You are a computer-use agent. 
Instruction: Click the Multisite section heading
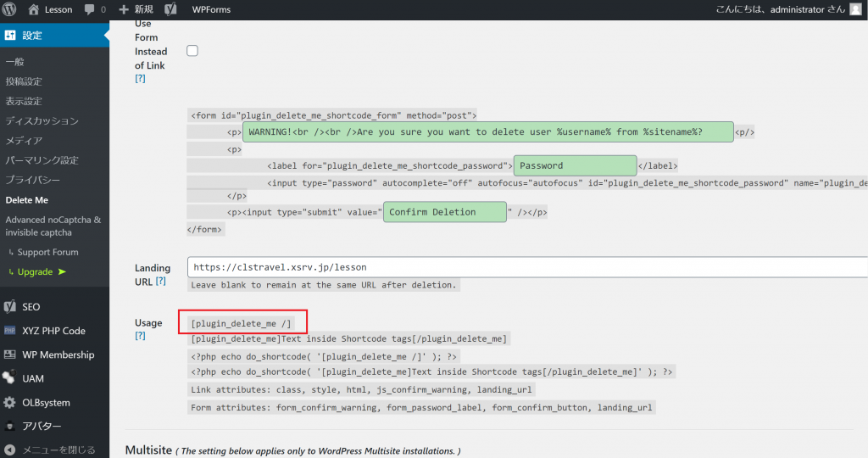coord(148,450)
